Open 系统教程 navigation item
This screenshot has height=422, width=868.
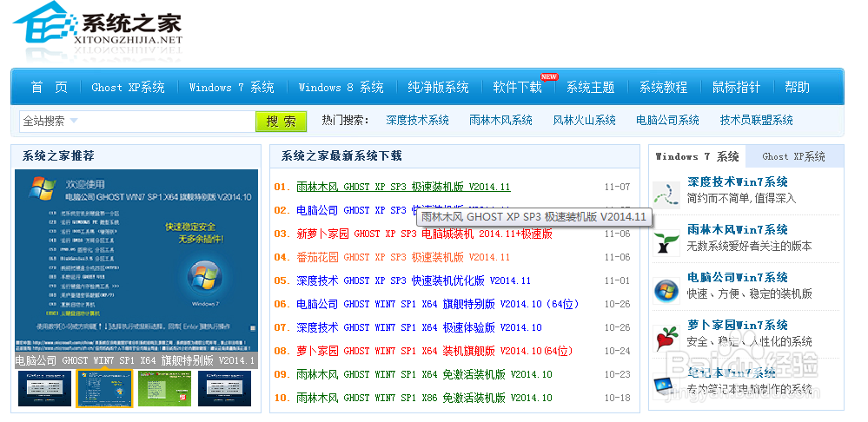pyautogui.click(x=663, y=88)
